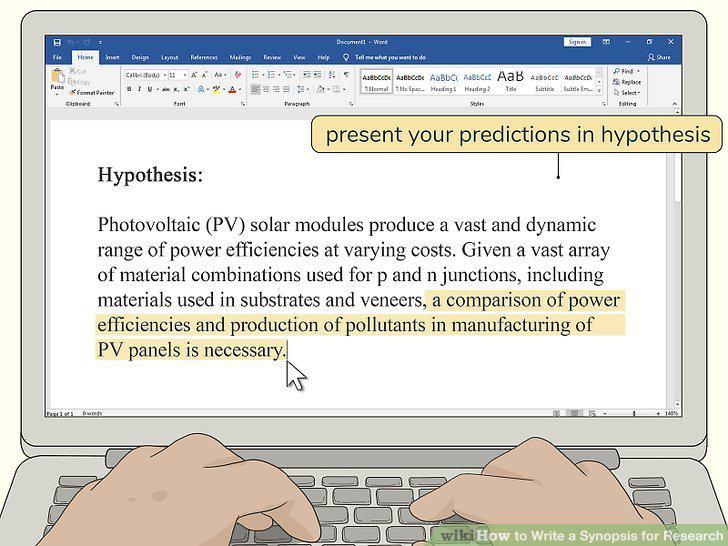Click the Increase Indent icon

[x=317, y=75]
